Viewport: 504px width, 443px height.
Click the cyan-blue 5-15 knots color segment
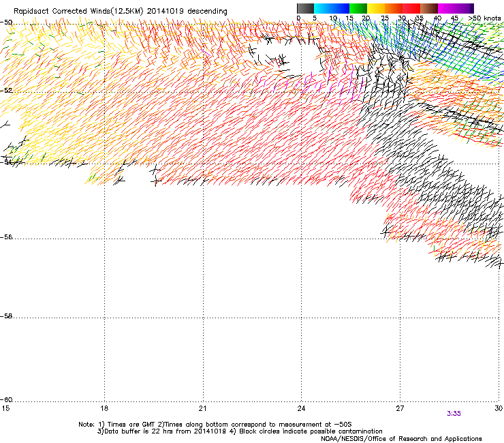pyautogui.click(x=332, y=8)
